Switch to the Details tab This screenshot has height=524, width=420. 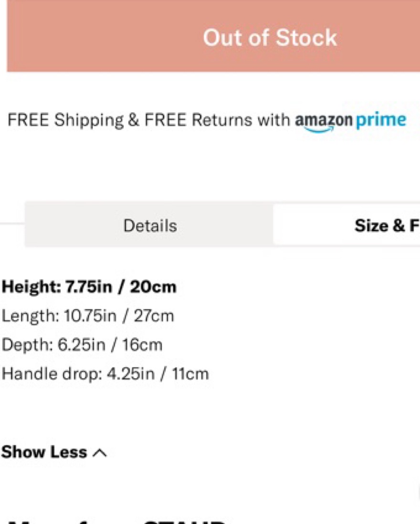tap(150, 225)
